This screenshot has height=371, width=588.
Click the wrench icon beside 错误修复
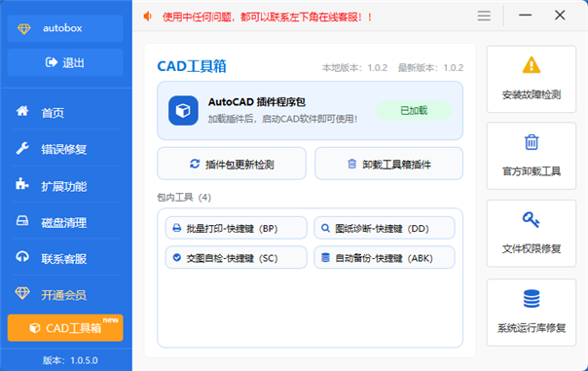[x=22, y=148]
